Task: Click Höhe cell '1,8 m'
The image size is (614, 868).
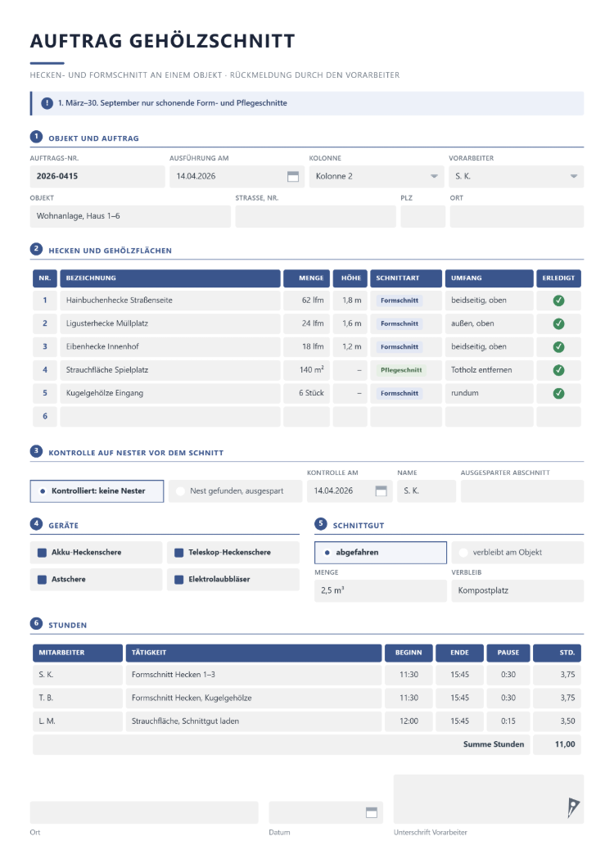Action: (x=350, y=301)
